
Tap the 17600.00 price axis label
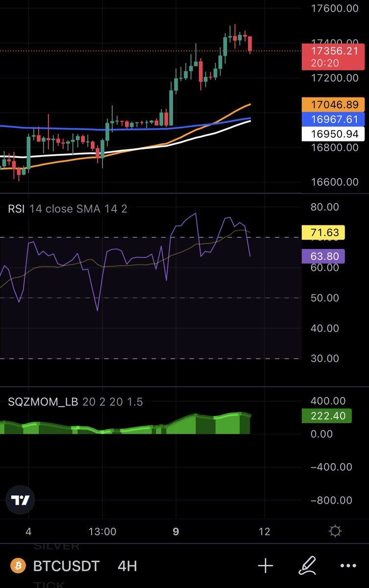pos(336,8)
